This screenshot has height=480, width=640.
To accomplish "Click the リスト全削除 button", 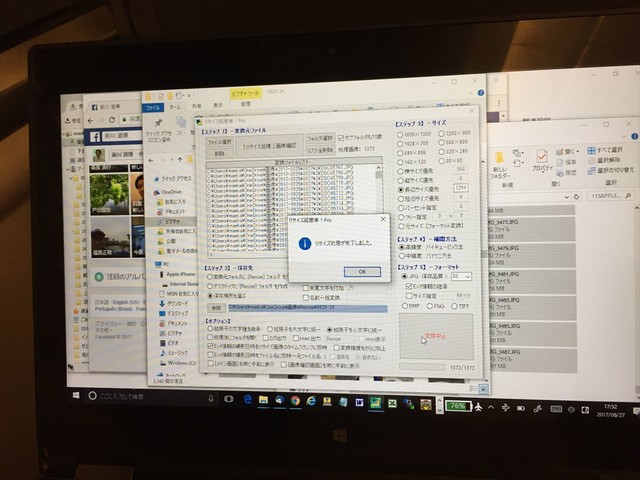I will [x=320, y=150].
